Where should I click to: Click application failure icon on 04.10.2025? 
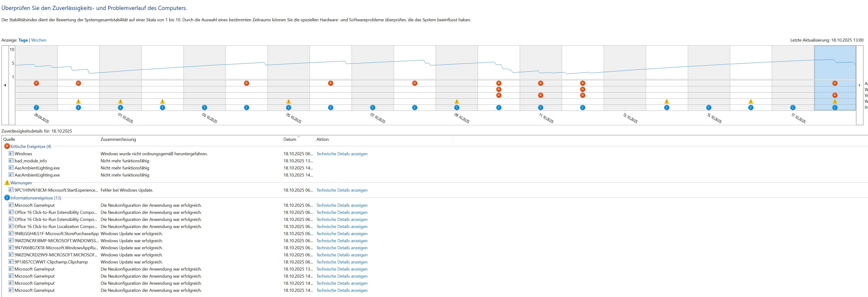pyautogui.click(x=246, y=83)
